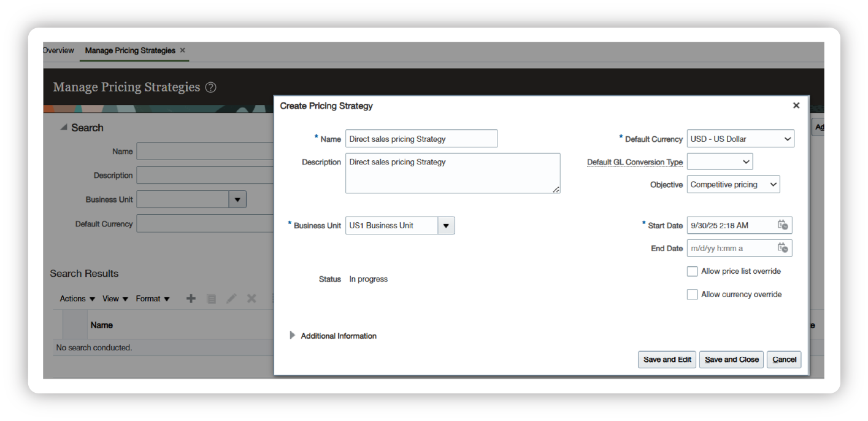
Task: Cancel the Create Pricing Strategy dialog
Action: tap(784, 360)
